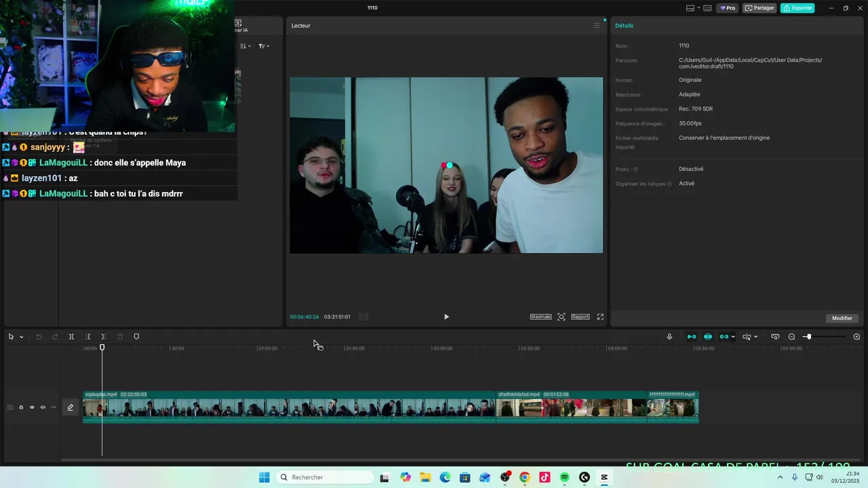
Task: Click the cover edit pencil button
Action: pos(71,407)
